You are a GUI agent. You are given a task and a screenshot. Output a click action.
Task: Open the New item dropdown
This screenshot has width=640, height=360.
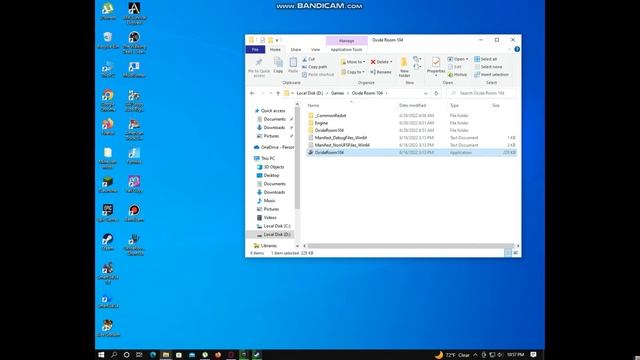pos(417,59)
